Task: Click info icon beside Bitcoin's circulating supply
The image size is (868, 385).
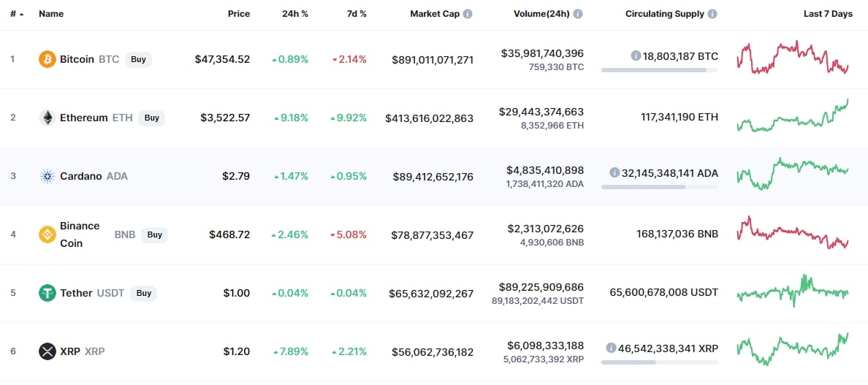Action: click(636, 56)
